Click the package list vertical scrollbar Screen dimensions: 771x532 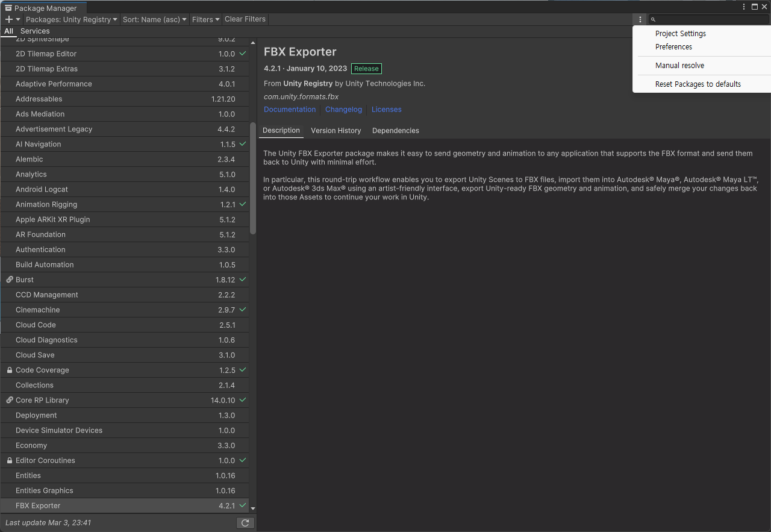pyautogui.click(x=253, y=178)
